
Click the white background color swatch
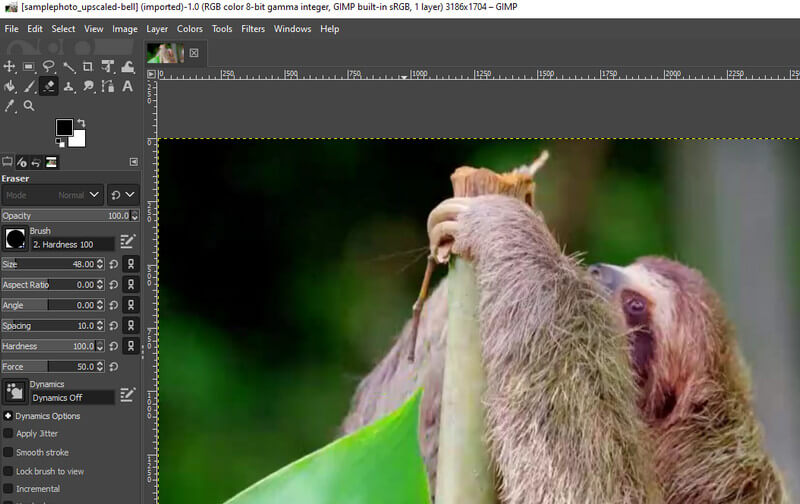[x=79, y=139]
